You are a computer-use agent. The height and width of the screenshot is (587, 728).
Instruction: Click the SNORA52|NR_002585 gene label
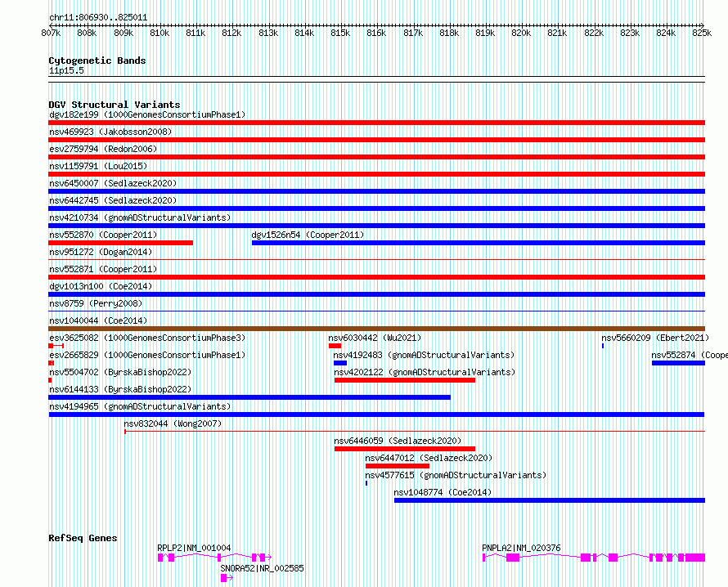click(x=263, y=568)
